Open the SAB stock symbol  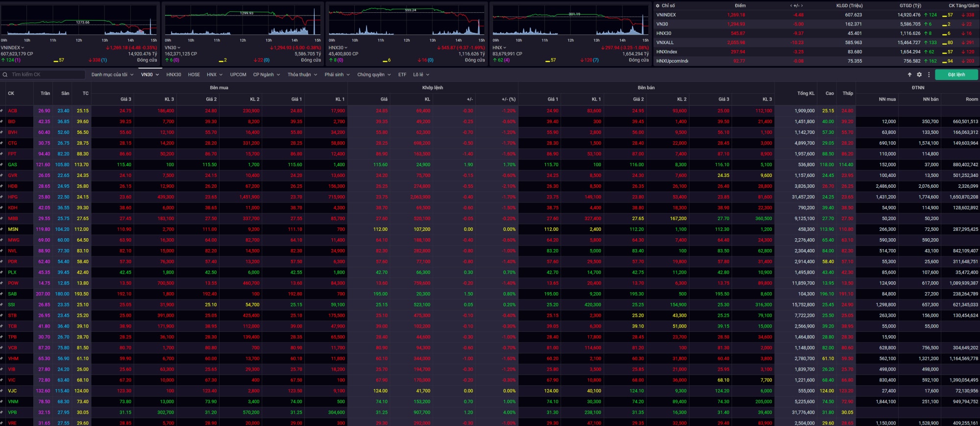click(x=12, y=294)
